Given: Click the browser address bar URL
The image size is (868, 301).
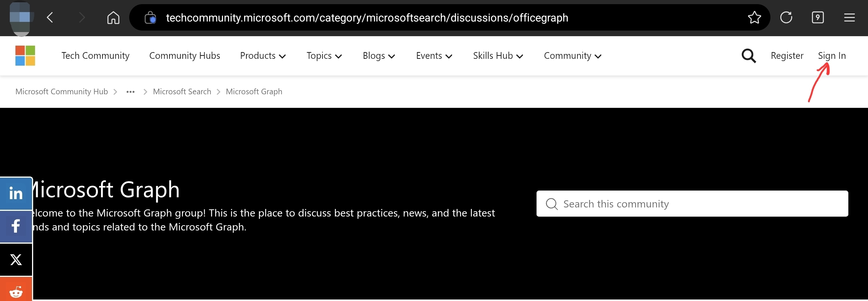Looking at the screenshot, I should pos(367,18).
